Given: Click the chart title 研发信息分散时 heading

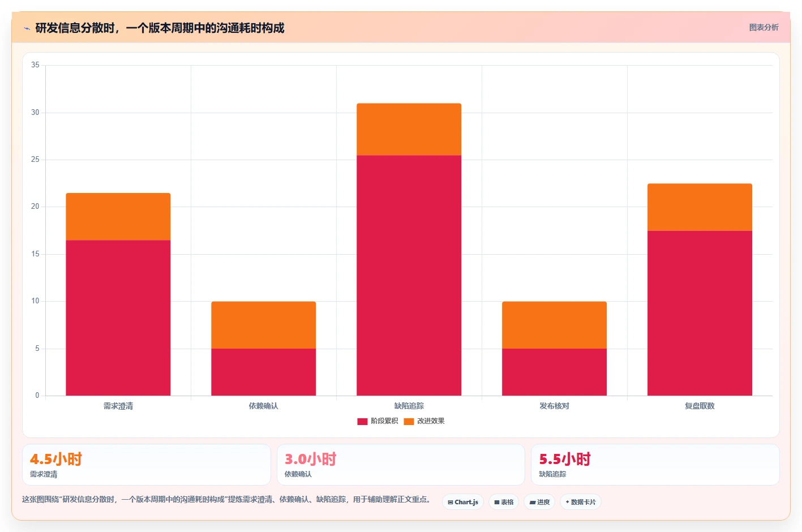Looking at the screenshot, I should pos(160,28).
